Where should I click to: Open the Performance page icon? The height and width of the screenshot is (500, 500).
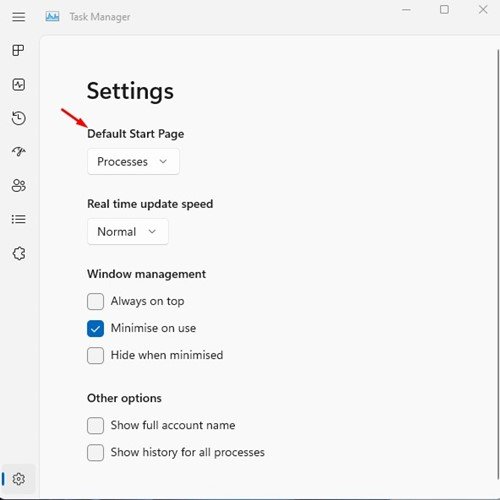click(x=19, y=84)
